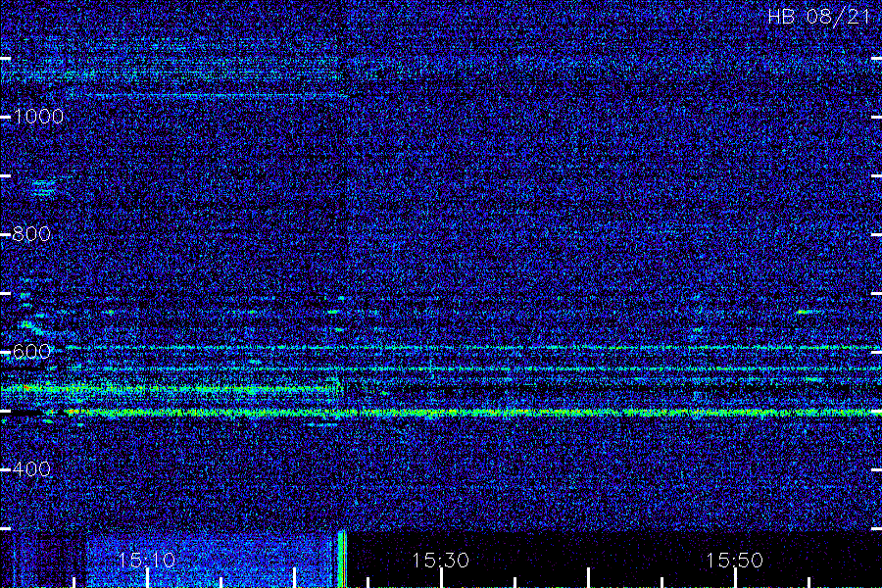The image size is (882, 588).
Task: Click the HB 08/21 date label
Action: (x=819, y=17)
